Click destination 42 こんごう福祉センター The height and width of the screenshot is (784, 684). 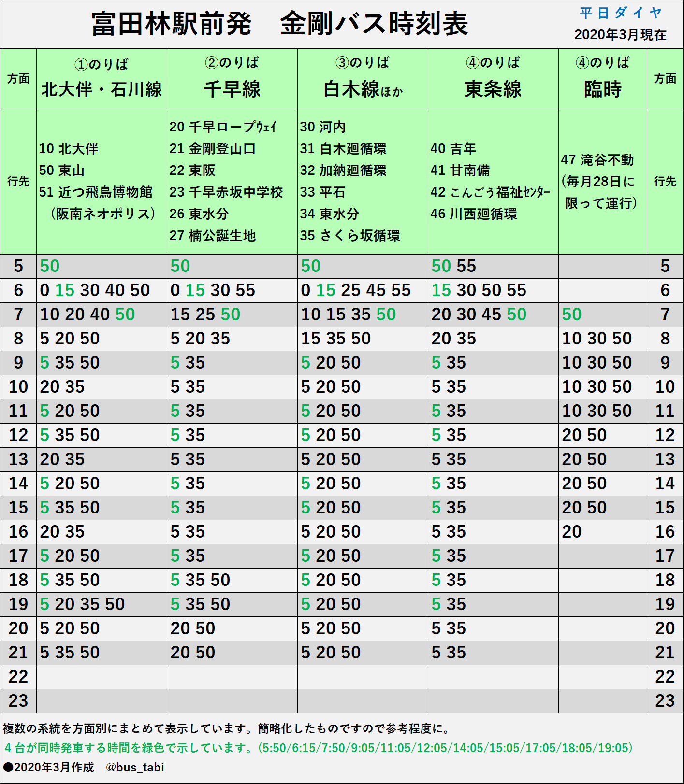[x=491, y=192]
